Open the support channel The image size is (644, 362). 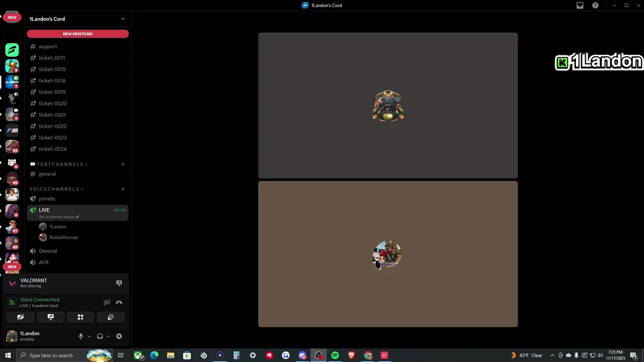click(x=77, y=47)
